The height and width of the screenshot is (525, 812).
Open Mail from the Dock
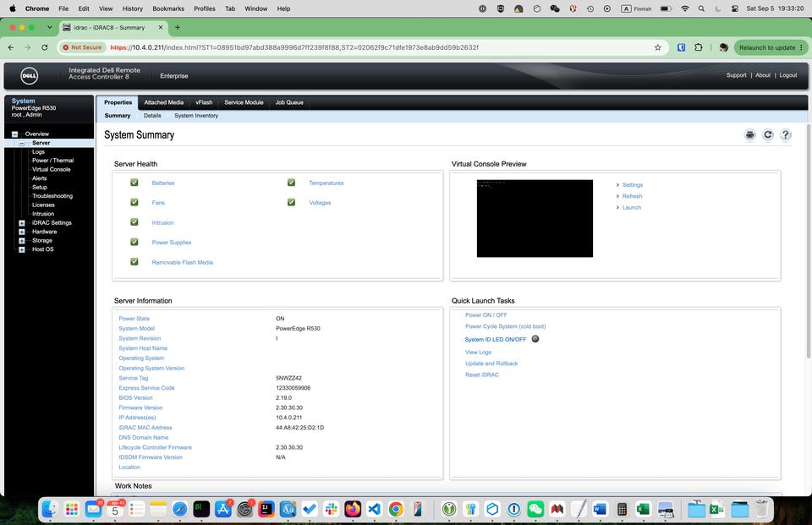pos(94,510)
